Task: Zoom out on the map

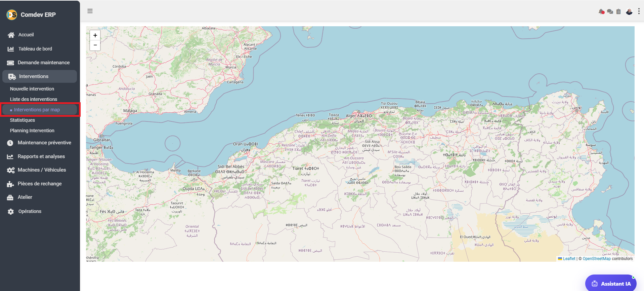Action: tap(95, 45)
